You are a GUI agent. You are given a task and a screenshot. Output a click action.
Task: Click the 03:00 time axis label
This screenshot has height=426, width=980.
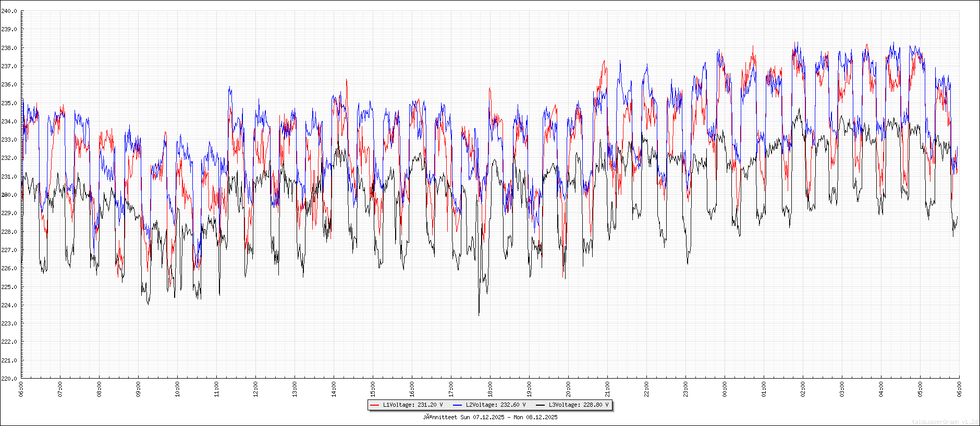coord(842,389)
